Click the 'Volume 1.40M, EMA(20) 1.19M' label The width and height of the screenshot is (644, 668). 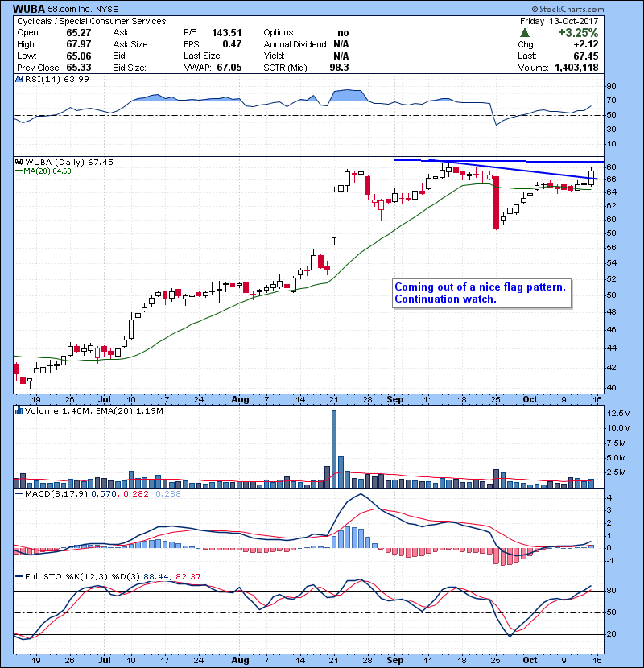click(93, 410)
